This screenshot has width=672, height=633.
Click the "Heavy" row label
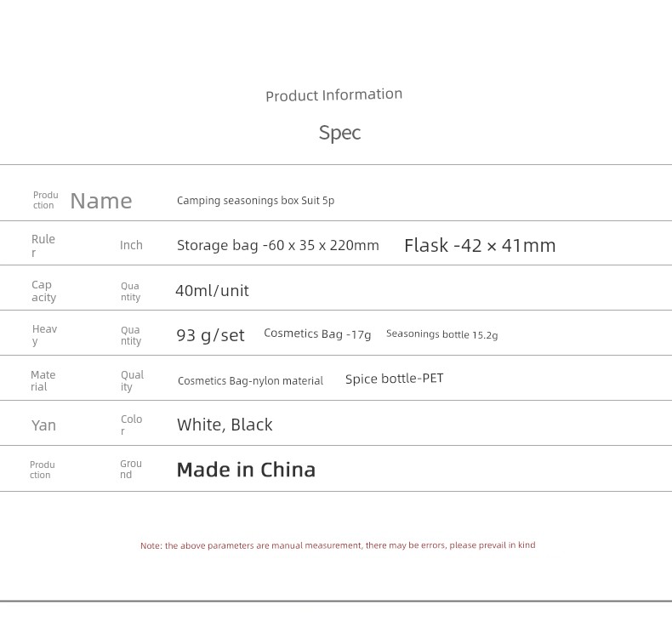[44, 334]
